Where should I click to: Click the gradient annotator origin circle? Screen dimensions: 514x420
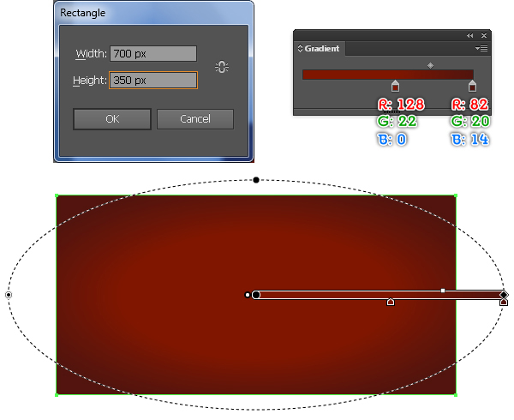(x=256, y=295)
